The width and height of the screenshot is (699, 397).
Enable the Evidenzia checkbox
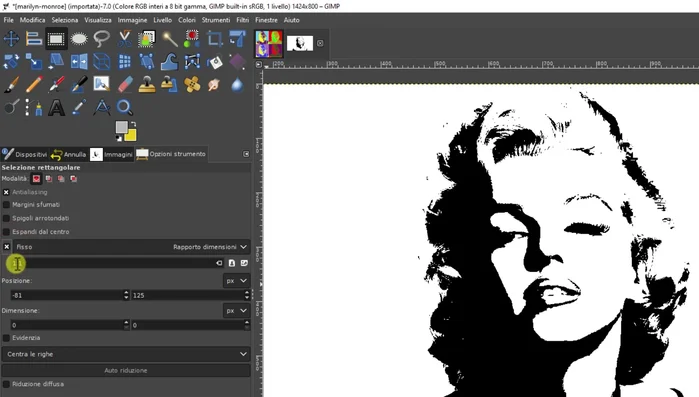pyautogui.click(x=6, y=338)
